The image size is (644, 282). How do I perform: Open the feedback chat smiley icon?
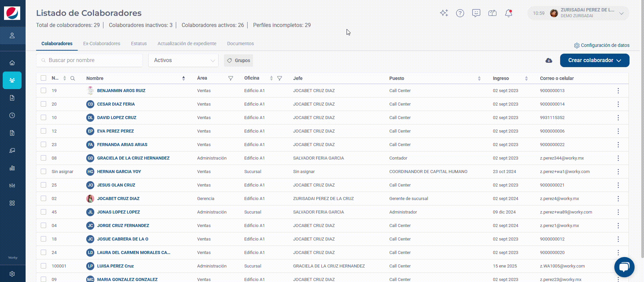[476, 13]
